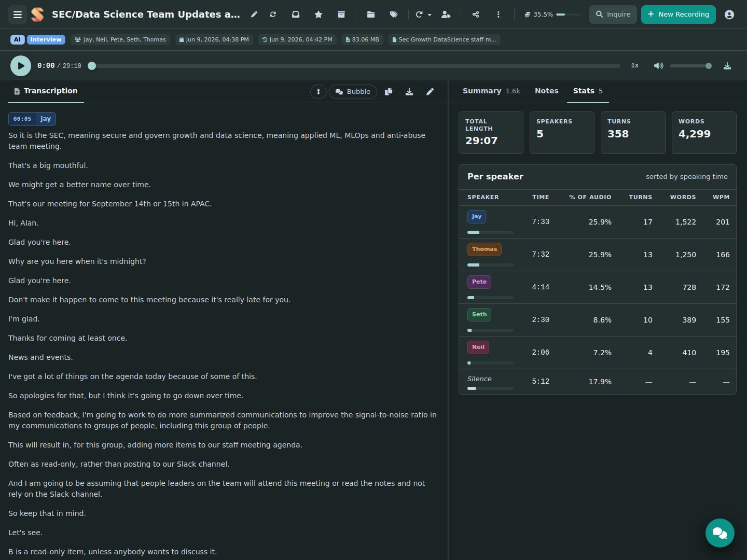Download the transcription
The width and height of the screenshot is (747, 560).
pos(409,92)
